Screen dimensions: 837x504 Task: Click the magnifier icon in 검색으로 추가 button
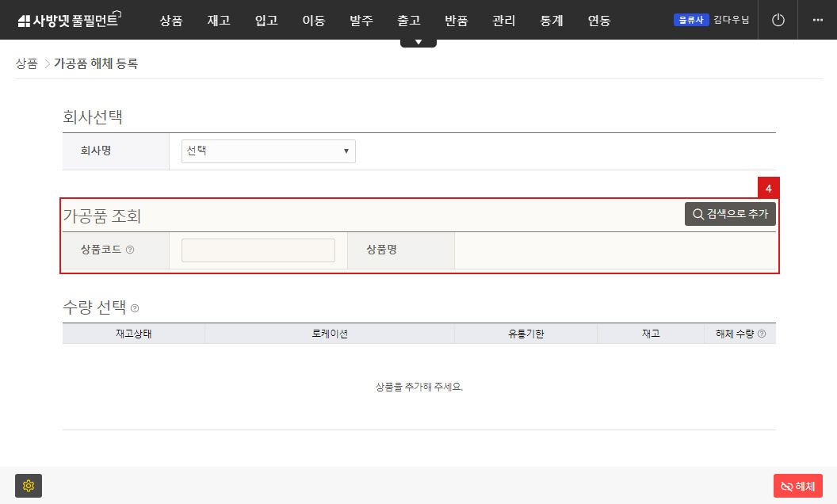coord(698,213)
